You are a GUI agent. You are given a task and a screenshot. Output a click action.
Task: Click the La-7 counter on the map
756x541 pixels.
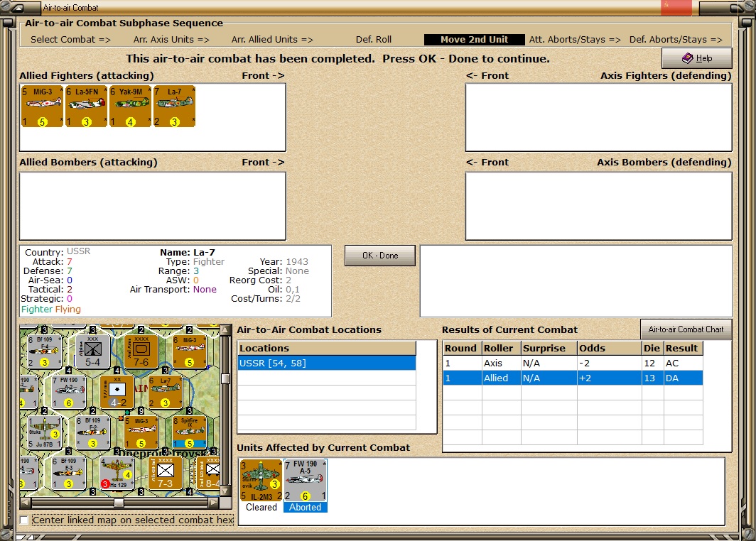coord(165,392)
